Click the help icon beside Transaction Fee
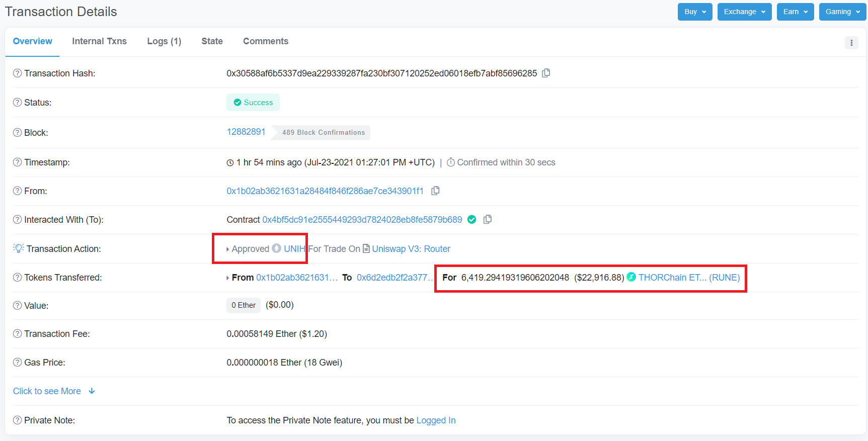868x441 pixels. click(x=18, y=334)
